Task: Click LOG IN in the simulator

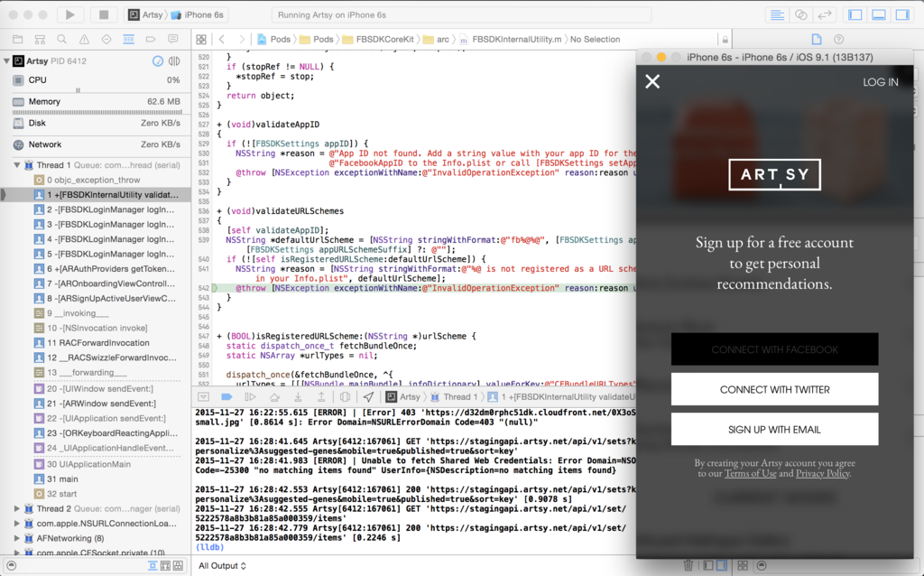Action: point(881,82)
